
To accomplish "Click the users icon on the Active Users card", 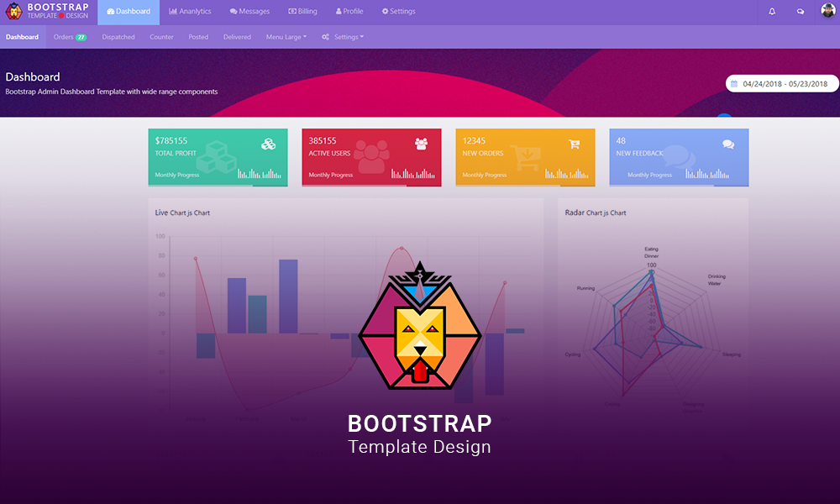I will point(421,144).
